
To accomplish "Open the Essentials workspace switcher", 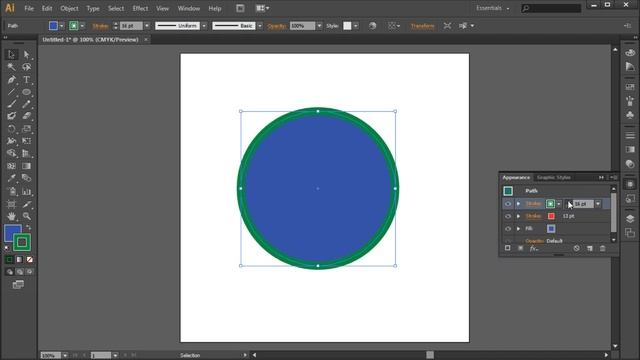I will click(x=493, y=8).
